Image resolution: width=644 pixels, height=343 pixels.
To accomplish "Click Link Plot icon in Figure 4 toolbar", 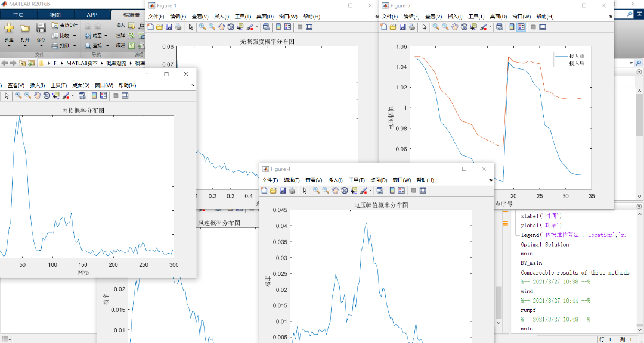I will coord(380,191).
